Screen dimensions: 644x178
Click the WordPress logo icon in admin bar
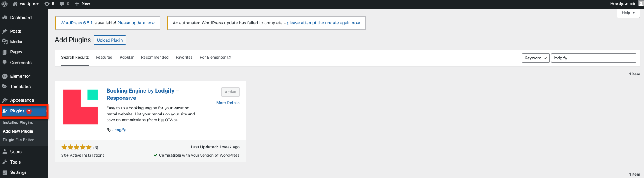pos(5,4)
